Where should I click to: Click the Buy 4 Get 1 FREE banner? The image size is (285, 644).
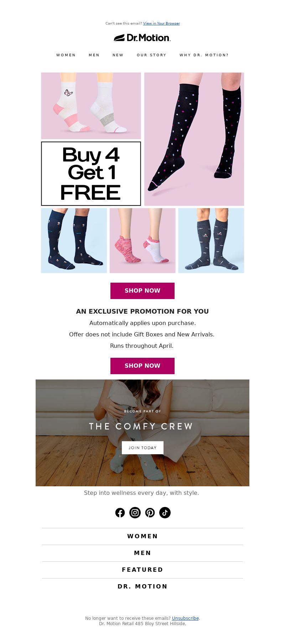(91, 174)
